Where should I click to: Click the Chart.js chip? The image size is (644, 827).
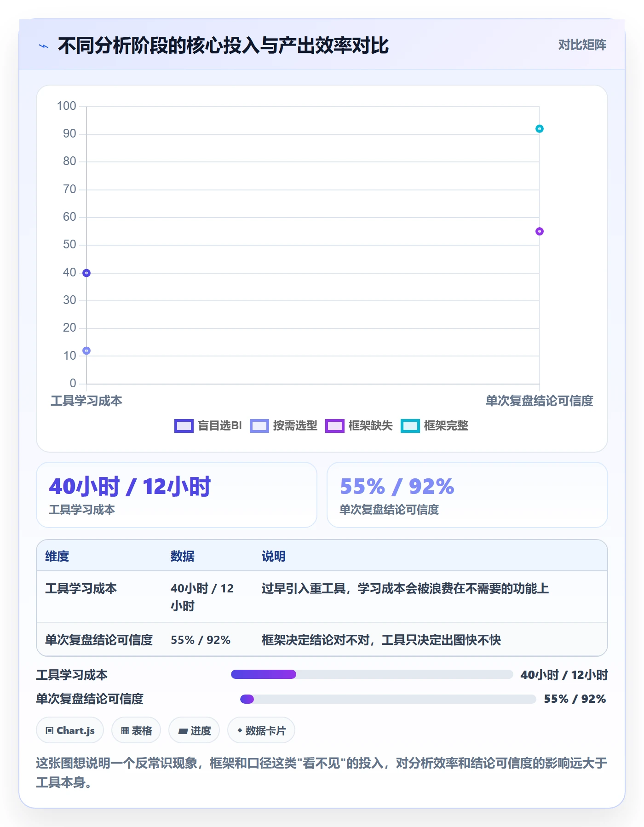70,730
